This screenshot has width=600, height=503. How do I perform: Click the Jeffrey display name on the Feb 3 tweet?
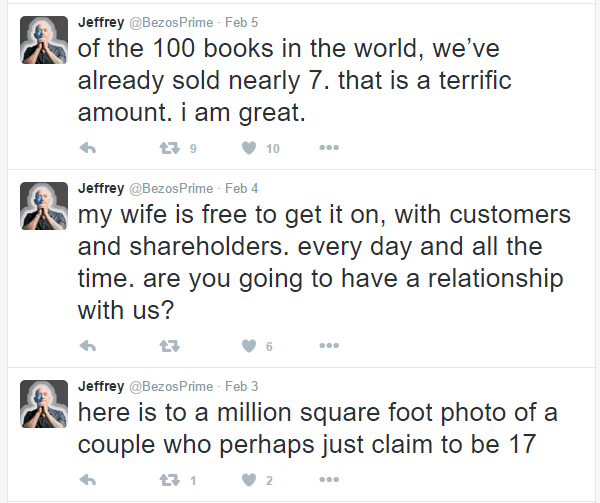101,385
